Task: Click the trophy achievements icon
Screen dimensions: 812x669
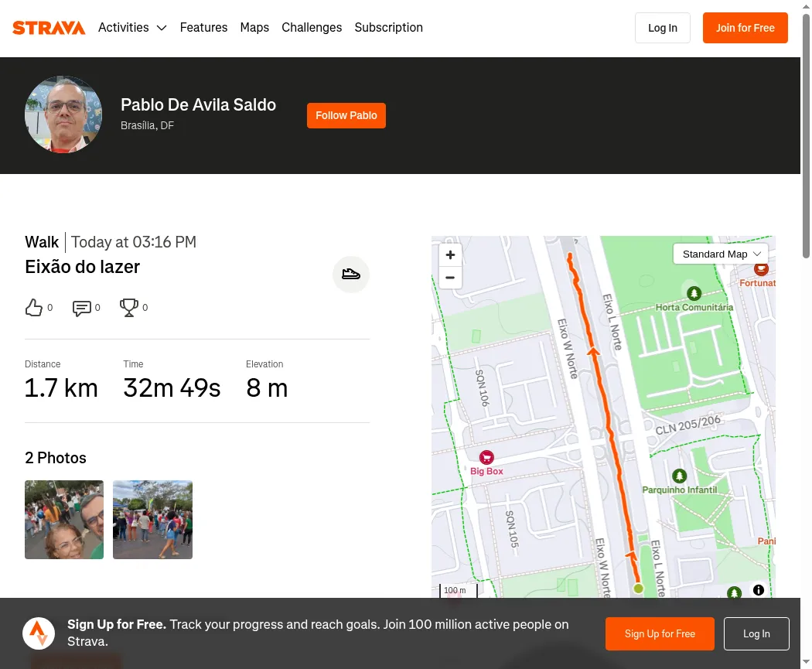Action: click(x=129, y=308)
